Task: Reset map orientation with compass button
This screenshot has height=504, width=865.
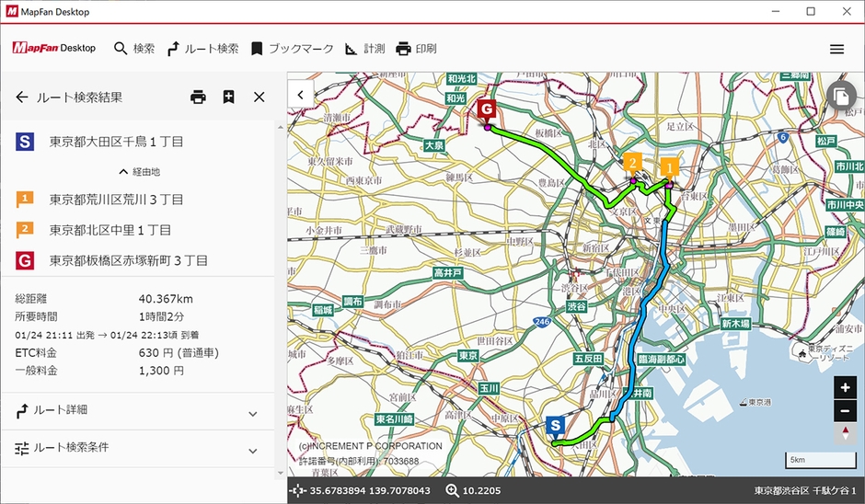Action: (845, 434)
